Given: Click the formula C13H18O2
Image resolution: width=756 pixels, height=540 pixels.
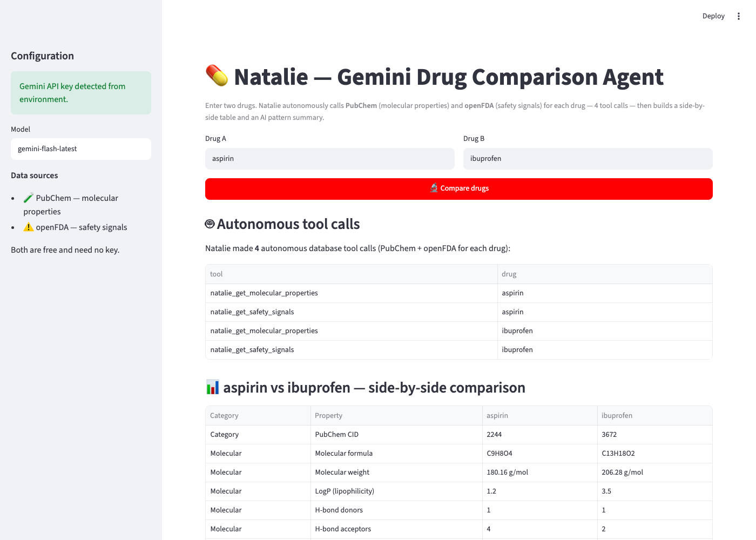Looking at the screenshot, I should [654, 454].
